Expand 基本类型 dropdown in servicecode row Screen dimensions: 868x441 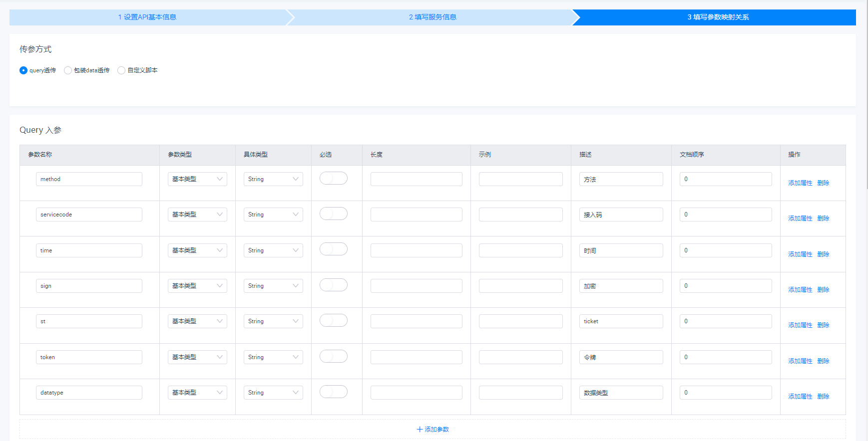coord(197,215)
